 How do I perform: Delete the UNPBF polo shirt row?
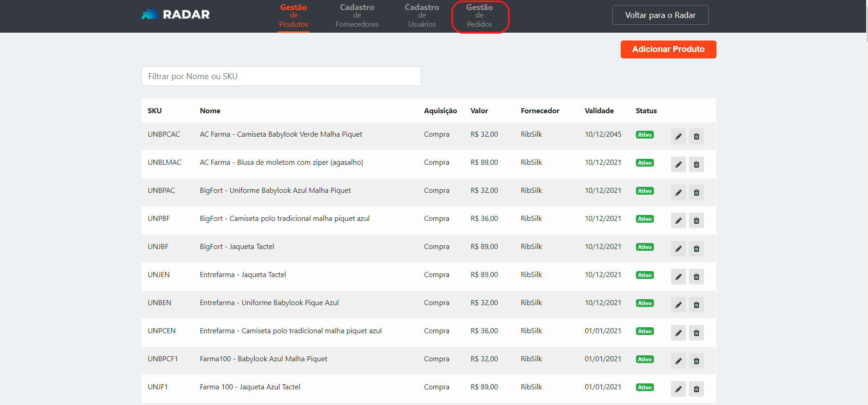tap(696, 220)
